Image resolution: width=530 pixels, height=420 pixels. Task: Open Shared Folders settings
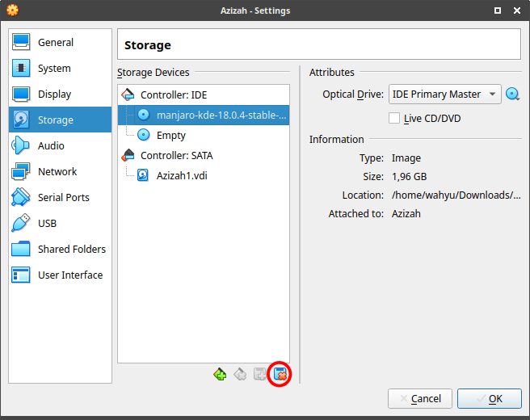[x=71, y=250]
